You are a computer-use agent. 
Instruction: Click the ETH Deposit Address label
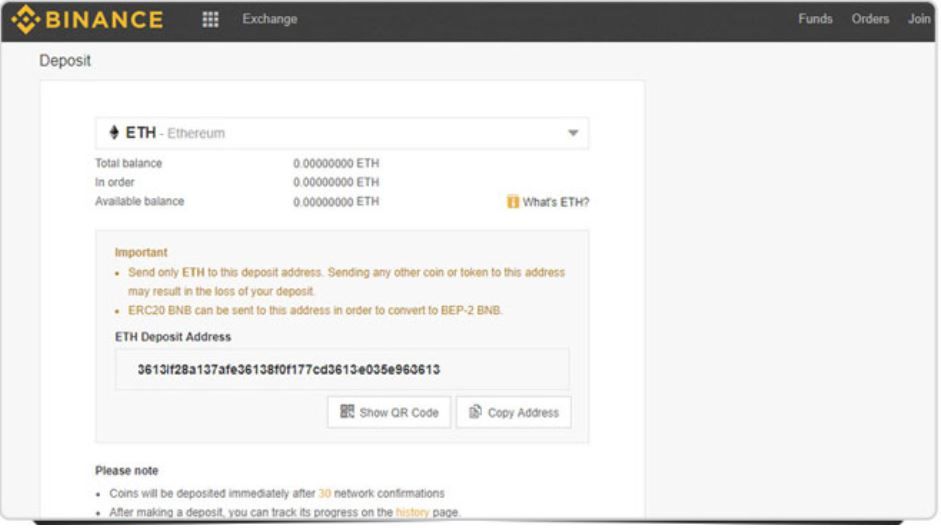(x=173, y=337)
